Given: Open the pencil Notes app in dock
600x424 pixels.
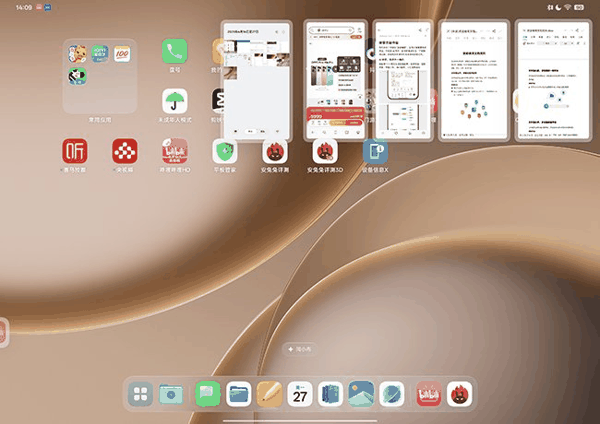Looking at the screenshot, I should [x=269, y=394].
